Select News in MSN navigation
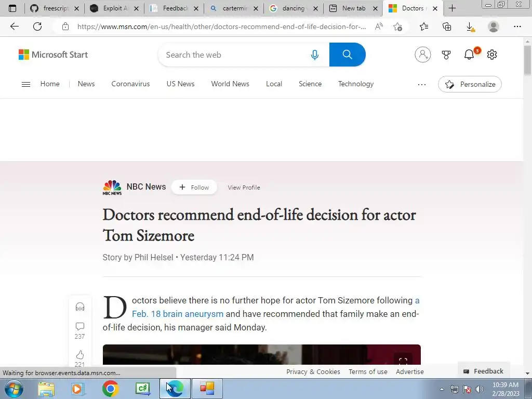Screen dimensions: 532x399 pyautogui.click(x=86, y=84)
